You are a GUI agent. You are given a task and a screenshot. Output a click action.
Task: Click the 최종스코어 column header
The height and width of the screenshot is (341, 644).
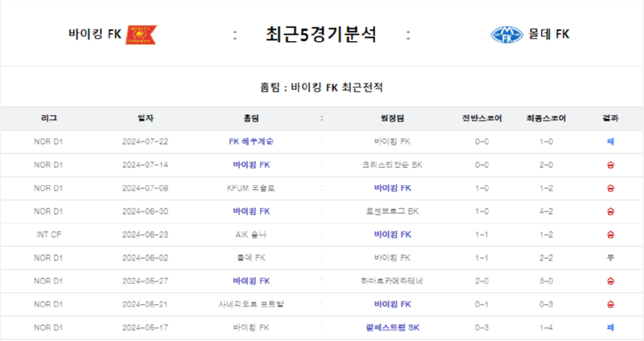click(546, 118)
